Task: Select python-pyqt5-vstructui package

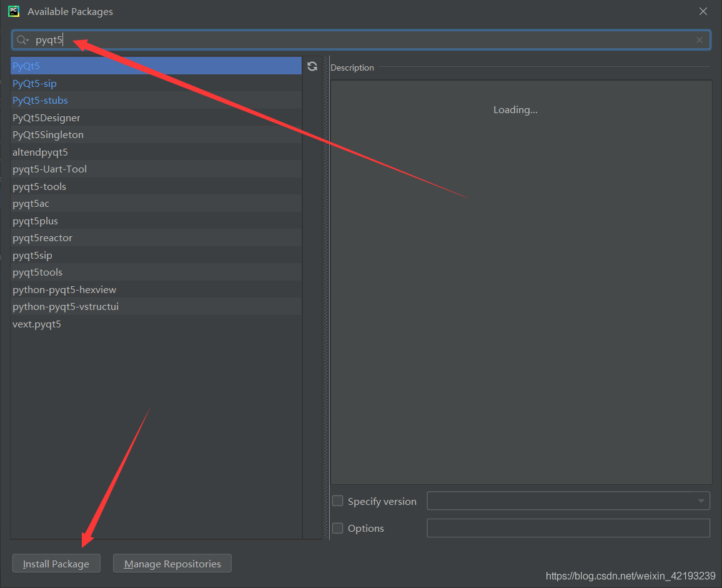Action: point(156,306)
